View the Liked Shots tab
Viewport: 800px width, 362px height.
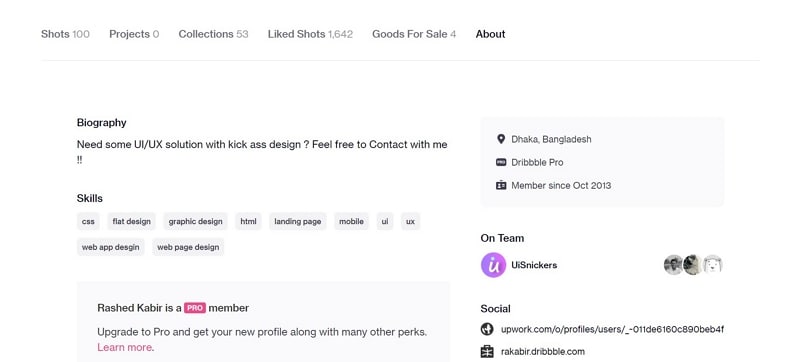coord(310,34)
